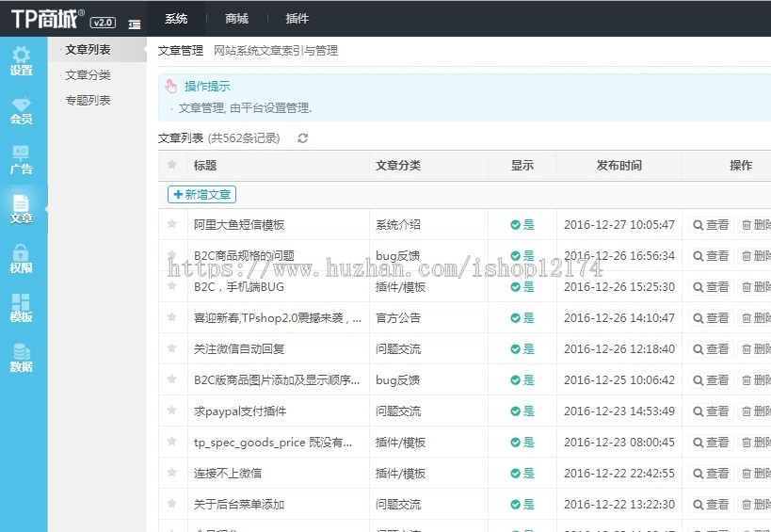This screenshot has height=532, width=771.
Task: Click the title 连接不上微信
Action: (x=228, y=473)
